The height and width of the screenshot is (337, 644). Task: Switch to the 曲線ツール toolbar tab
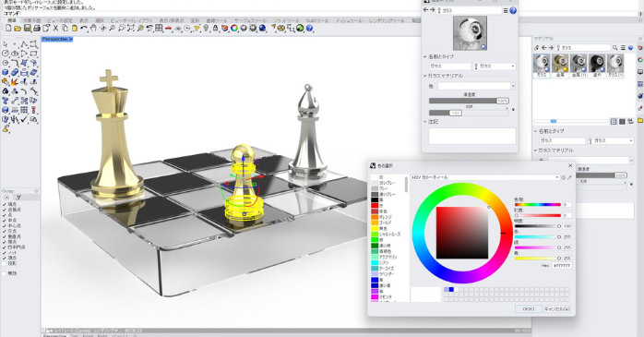click(x=217, y=20)
